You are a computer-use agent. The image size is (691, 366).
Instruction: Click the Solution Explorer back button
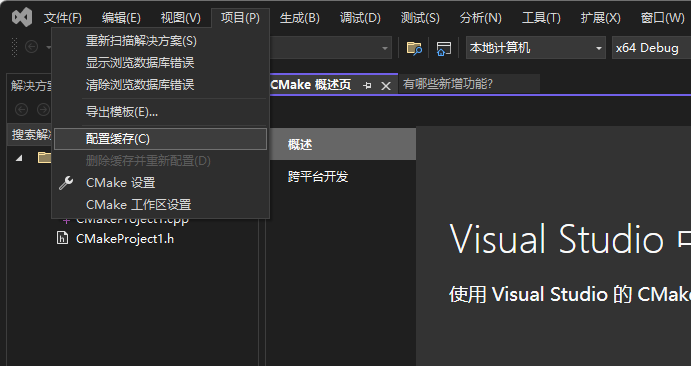pyautogui.click(x=21, y=109)
